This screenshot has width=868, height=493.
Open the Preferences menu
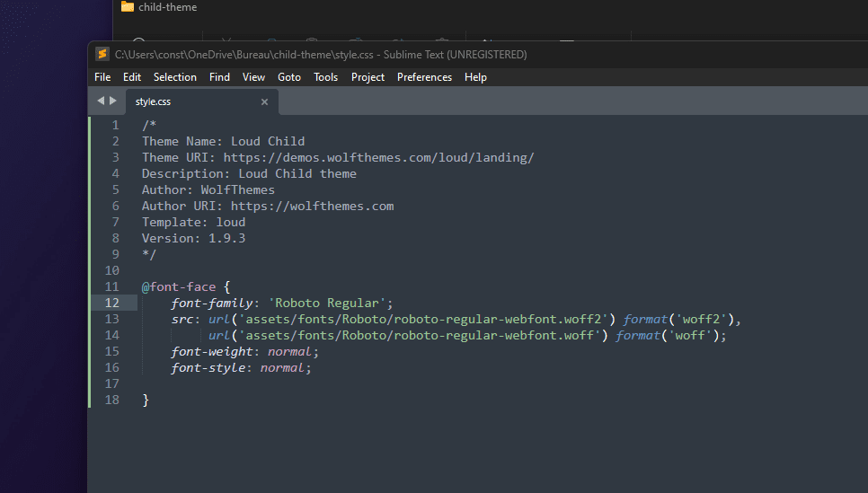tap(424, 77)
